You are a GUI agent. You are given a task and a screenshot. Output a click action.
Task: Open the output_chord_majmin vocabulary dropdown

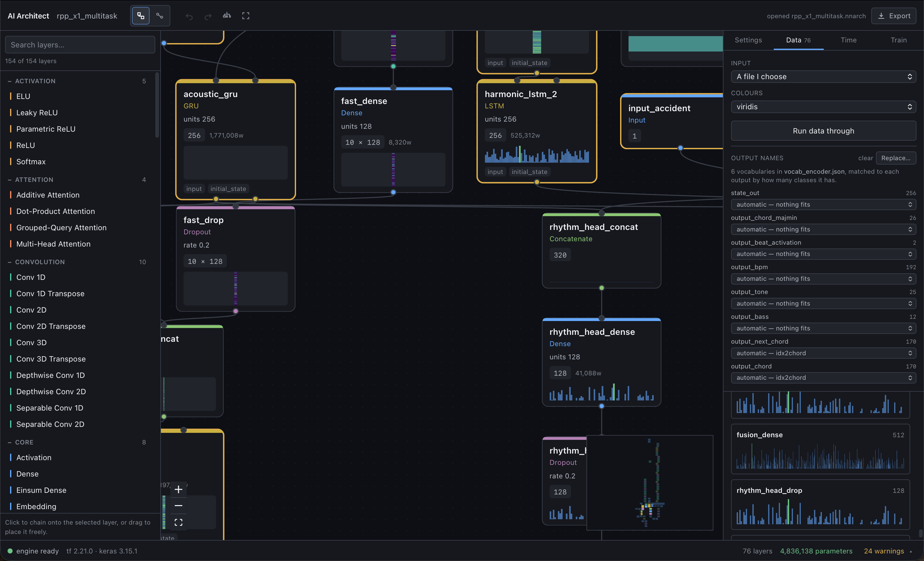823,229
